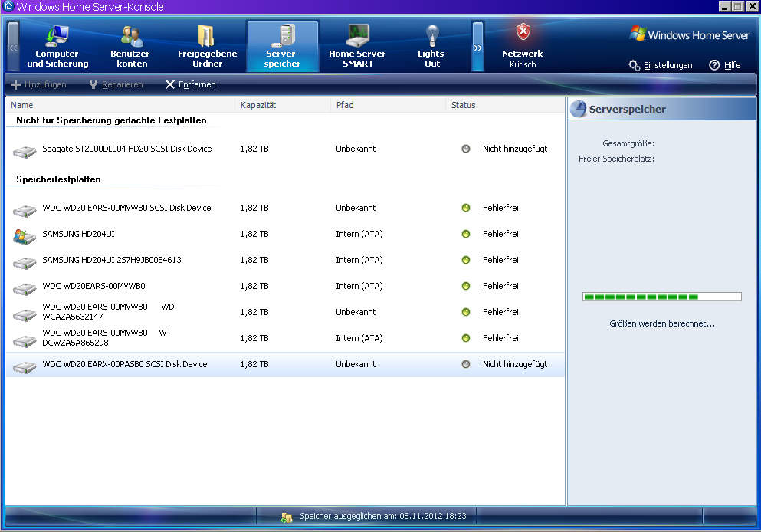Click the SAMSUNG HD204UI system drive Windows icon
This screenshot has height=532, width=761.
pyautogui.click(x=25, y=236)
